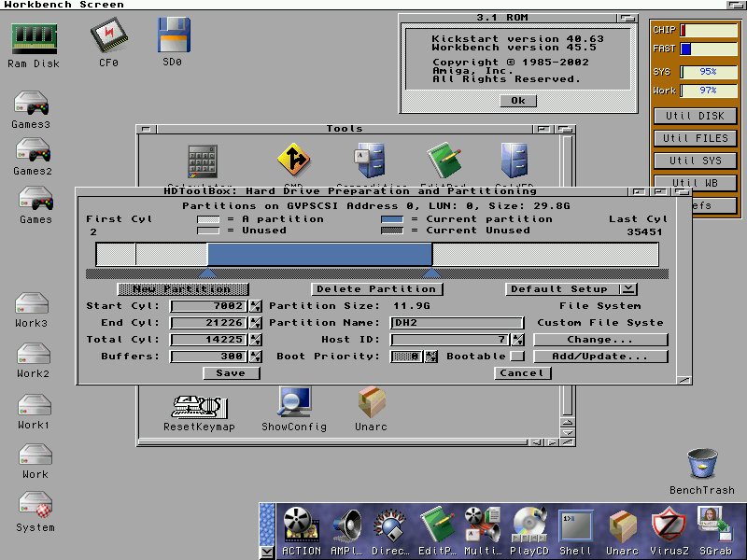Launch Direc... from the dock

point(390,525)
